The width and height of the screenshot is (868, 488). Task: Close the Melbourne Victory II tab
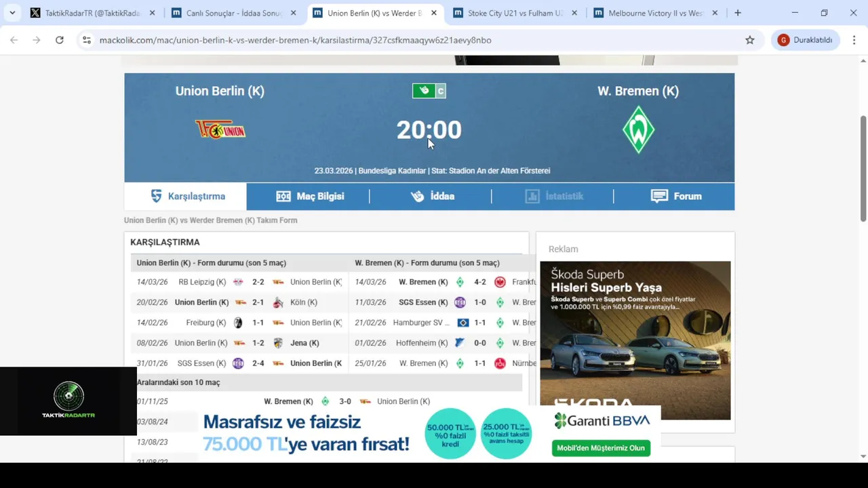715,13
